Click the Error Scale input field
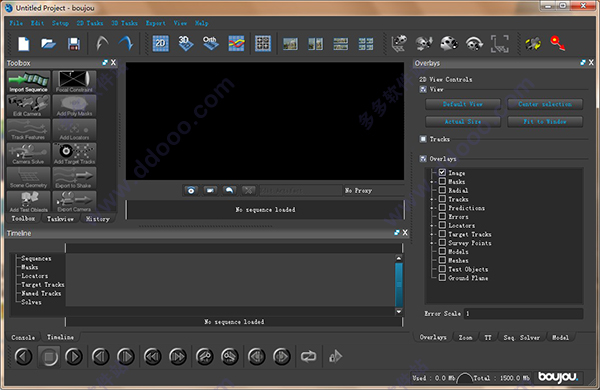This screenshot has width=600, height=390. pyautogui.click(x=523, y=313)
